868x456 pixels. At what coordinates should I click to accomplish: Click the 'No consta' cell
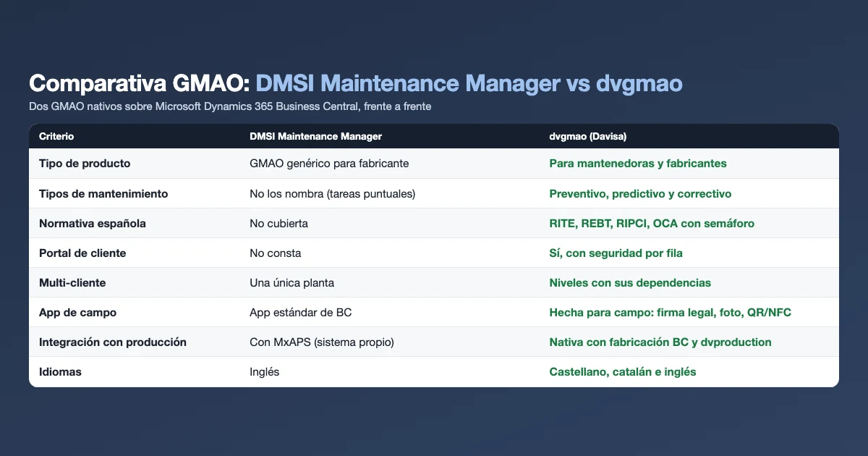pyautogui.click(x=275, y=253)
